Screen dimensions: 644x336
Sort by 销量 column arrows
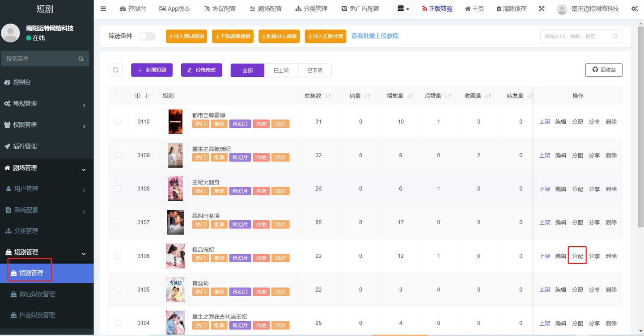(x=368, y=96)
